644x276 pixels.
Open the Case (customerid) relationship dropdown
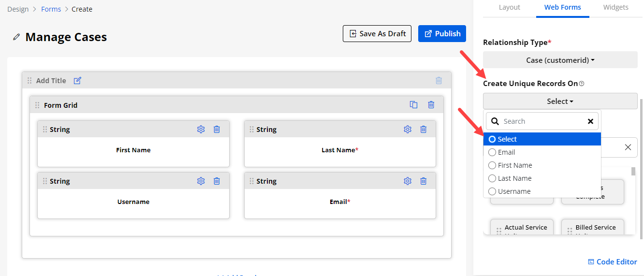click(560, 60)
